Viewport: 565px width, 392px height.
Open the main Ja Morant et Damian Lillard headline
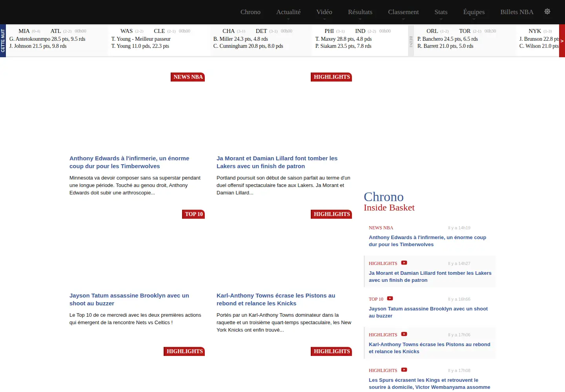click(277, 162)
